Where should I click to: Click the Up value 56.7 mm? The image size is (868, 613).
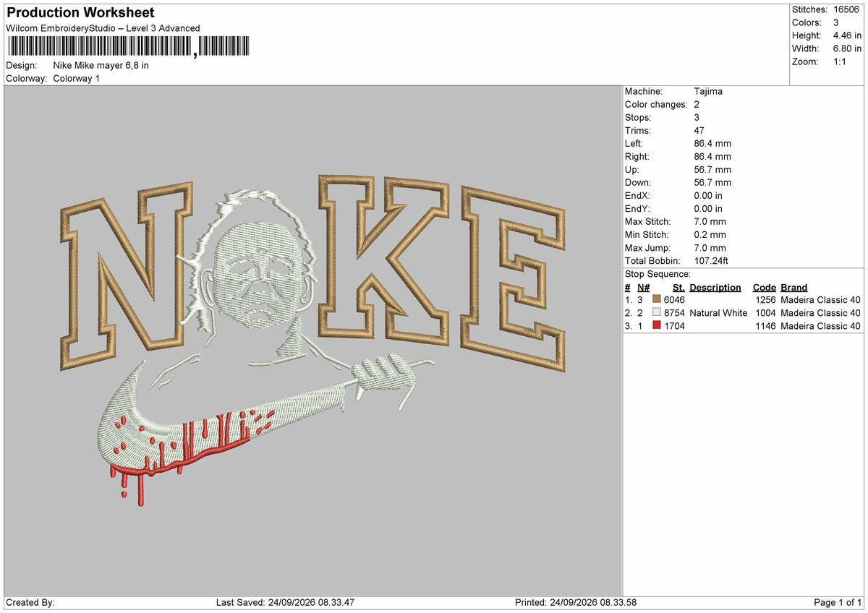(x=712, y=169)
